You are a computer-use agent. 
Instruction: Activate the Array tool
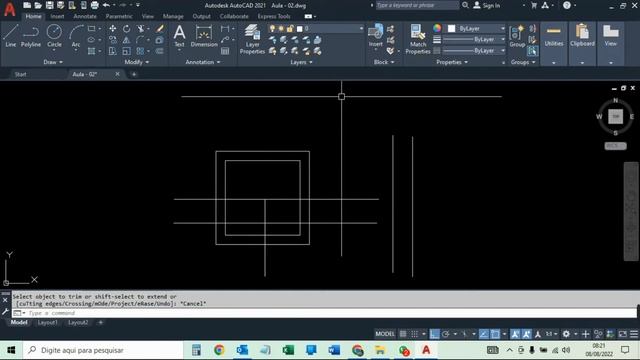(141, 51)
